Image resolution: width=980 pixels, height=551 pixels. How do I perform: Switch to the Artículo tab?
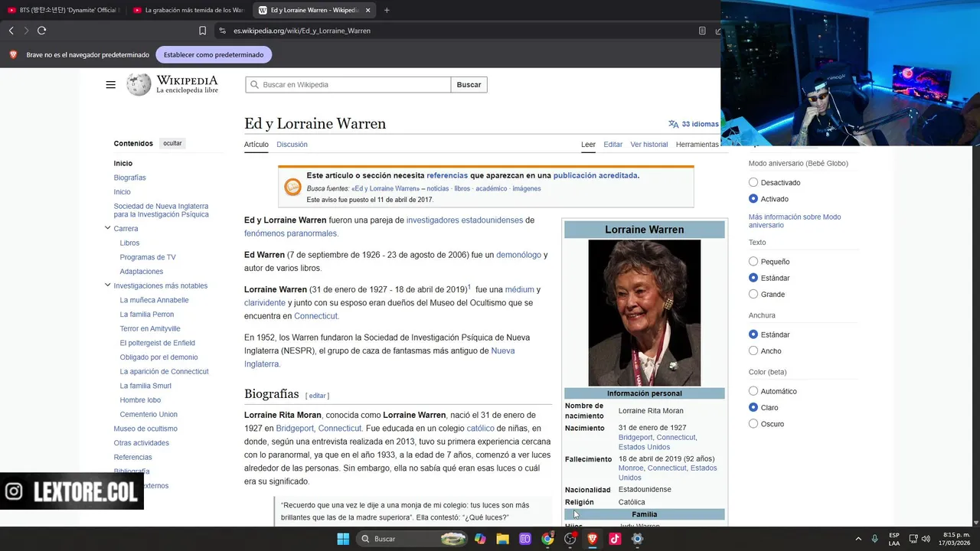click(x=256, y=144)
